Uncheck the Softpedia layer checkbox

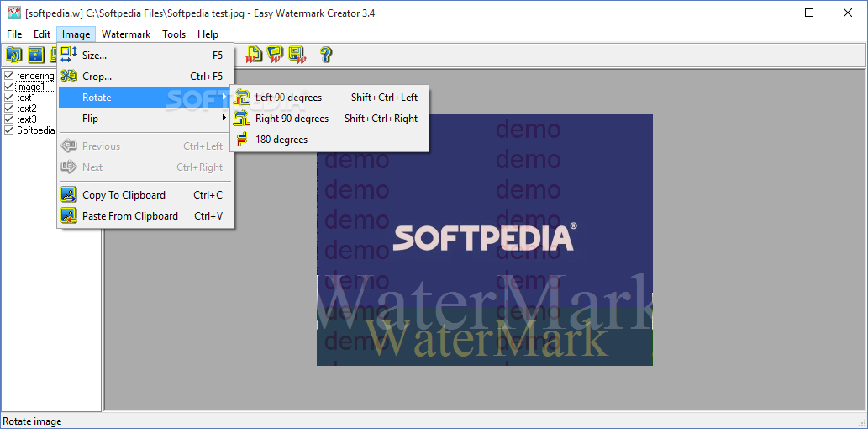[9, 130]
